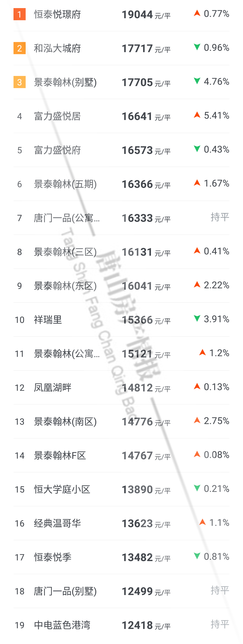Click the up arrow beside 0.77%
The image size is (243, 644).
(197, 13)
